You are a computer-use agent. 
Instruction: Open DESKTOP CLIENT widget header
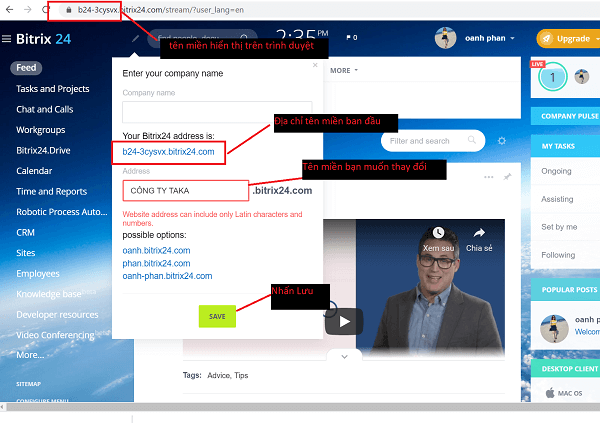[x=566, y=369]
